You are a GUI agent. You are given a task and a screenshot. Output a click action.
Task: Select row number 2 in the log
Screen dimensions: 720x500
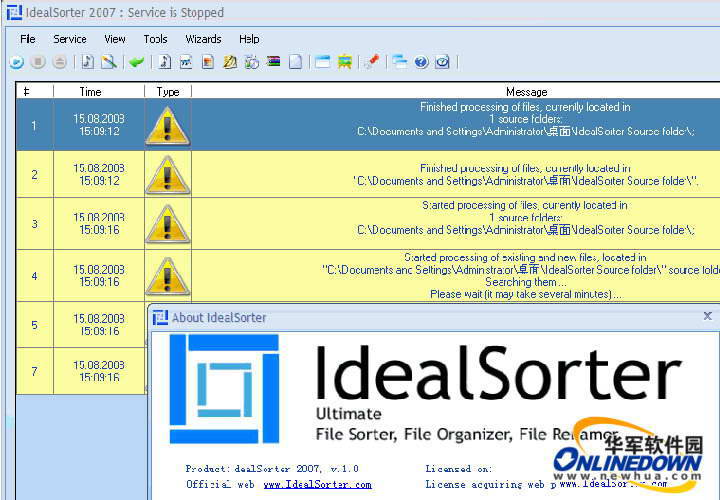[x=34, y=174]
